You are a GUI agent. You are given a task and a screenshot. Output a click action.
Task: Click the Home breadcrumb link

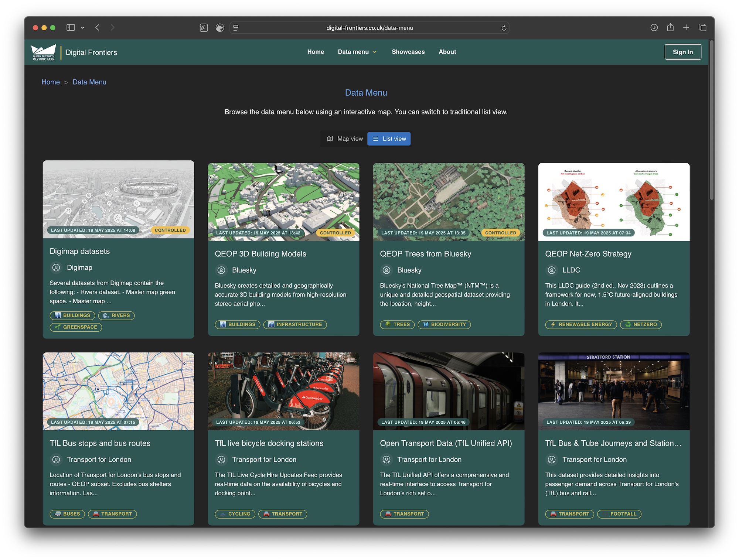point(51,82)
